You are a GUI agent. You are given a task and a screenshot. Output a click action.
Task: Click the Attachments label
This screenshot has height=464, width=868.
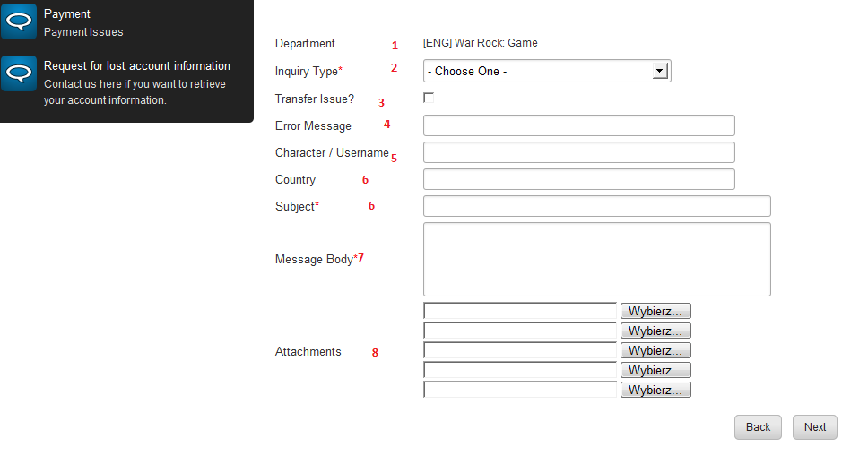click(308, 352)
